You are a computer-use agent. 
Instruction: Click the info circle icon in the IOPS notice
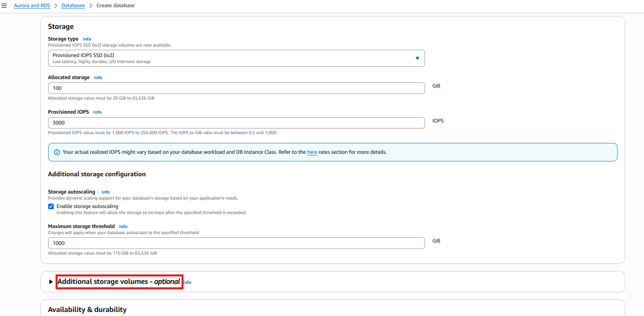coord(57,152)
